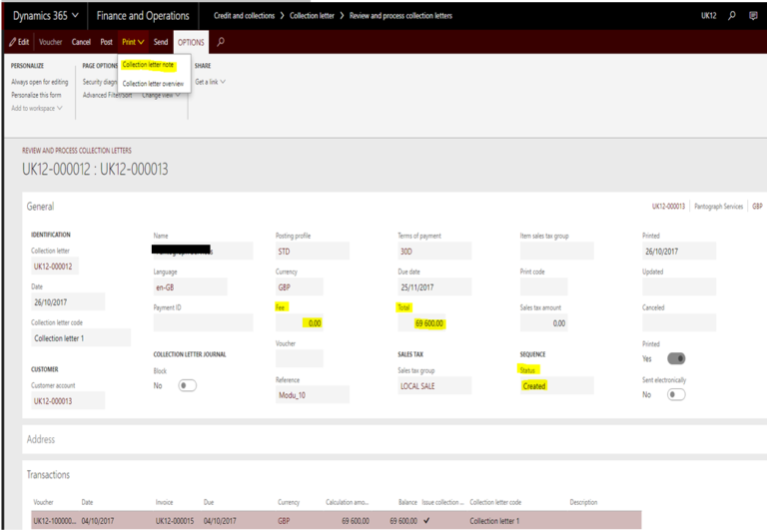This screenshot has width=767, height=532.
Task: Select the UK12-000015 transaction row
Action: [177, 520]
